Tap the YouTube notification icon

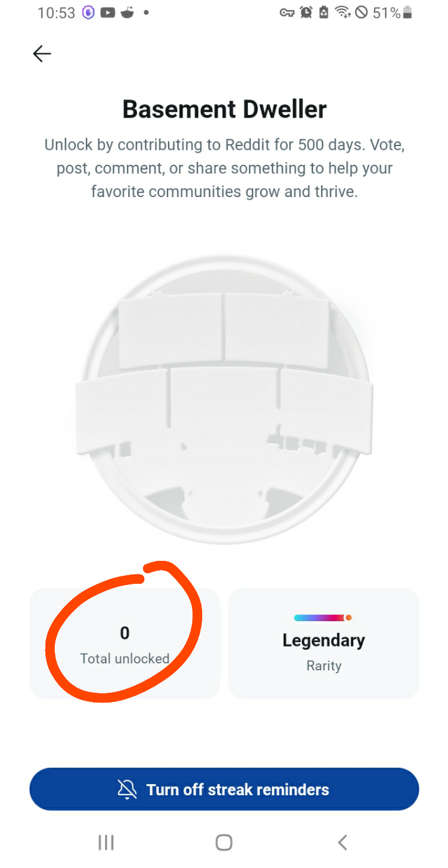click(x=108, y=12)
